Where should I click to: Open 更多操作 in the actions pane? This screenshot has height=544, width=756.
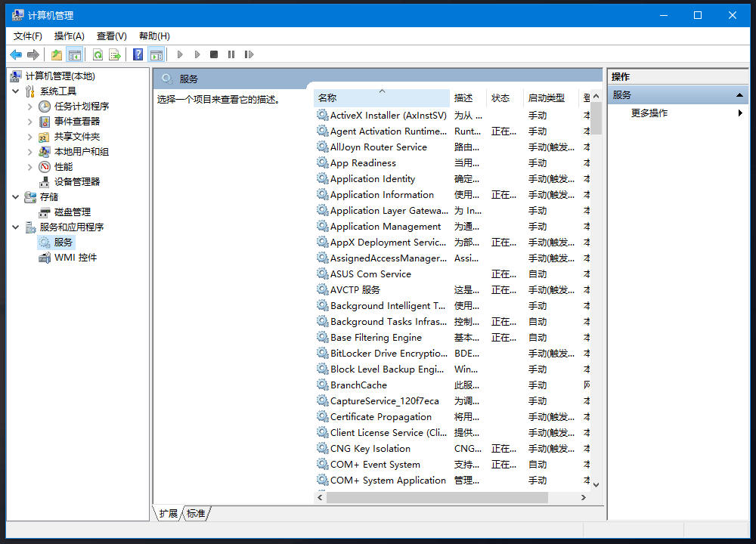pyautogui.click(x=649, y=113)
